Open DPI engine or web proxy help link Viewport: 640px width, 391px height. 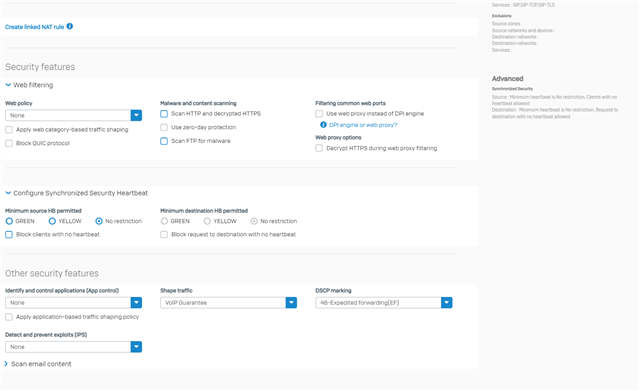[363, 125]
